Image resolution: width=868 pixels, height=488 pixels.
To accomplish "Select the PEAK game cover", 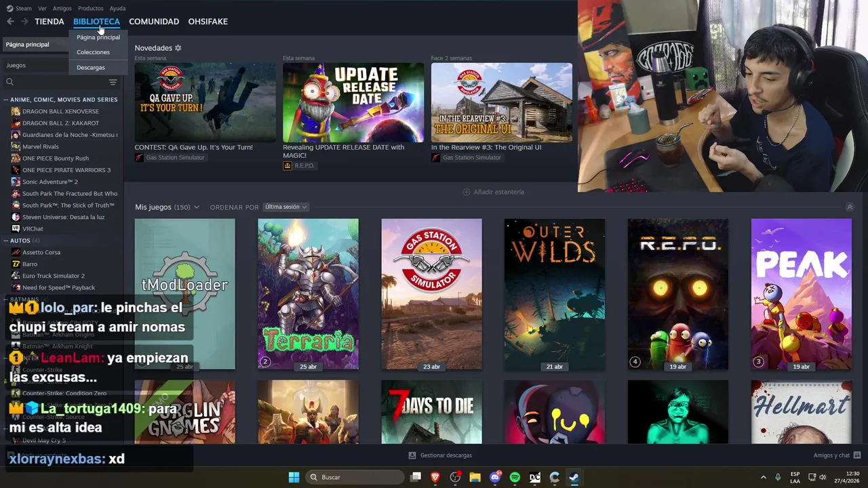I will pyautogui.click(x=802, y=294).
